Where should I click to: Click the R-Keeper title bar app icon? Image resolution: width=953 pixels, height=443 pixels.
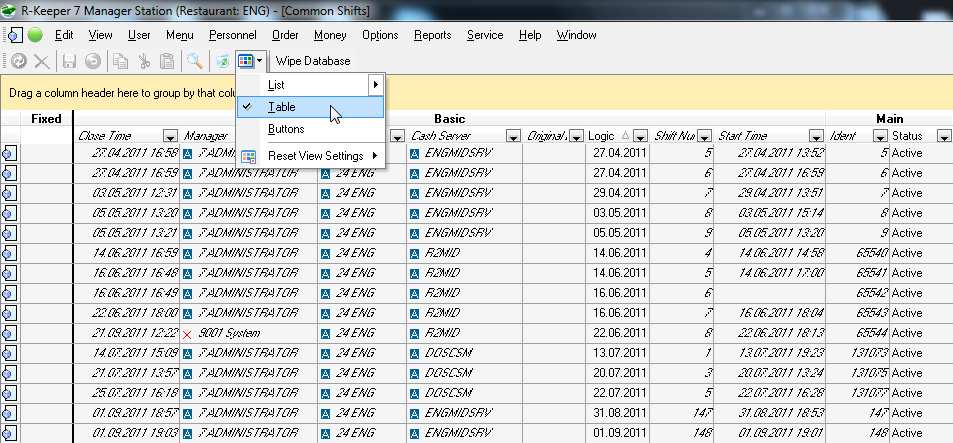9,10
